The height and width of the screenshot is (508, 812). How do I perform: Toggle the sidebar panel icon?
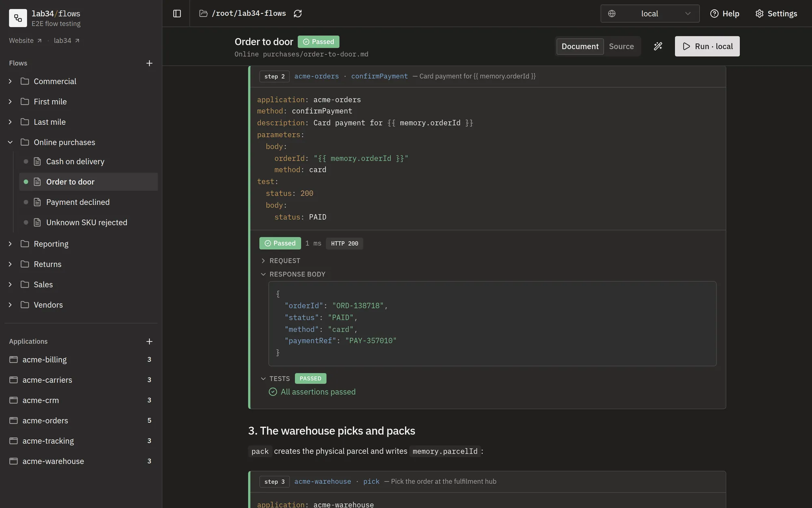(x=177, y=13)
